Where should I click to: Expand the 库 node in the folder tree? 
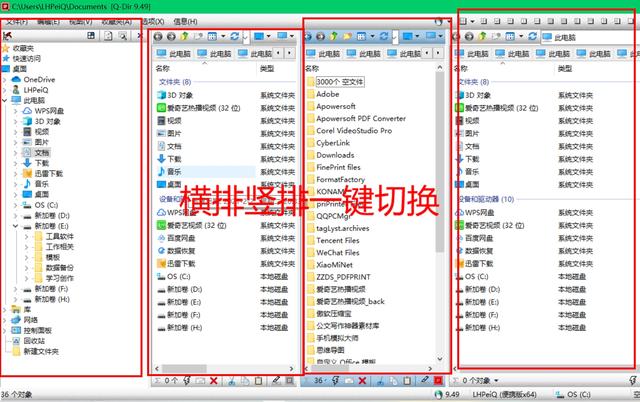[x=5, y=310]
